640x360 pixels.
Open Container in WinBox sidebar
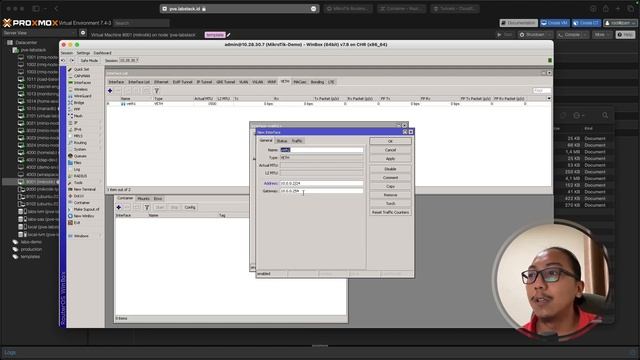point(82,202)
